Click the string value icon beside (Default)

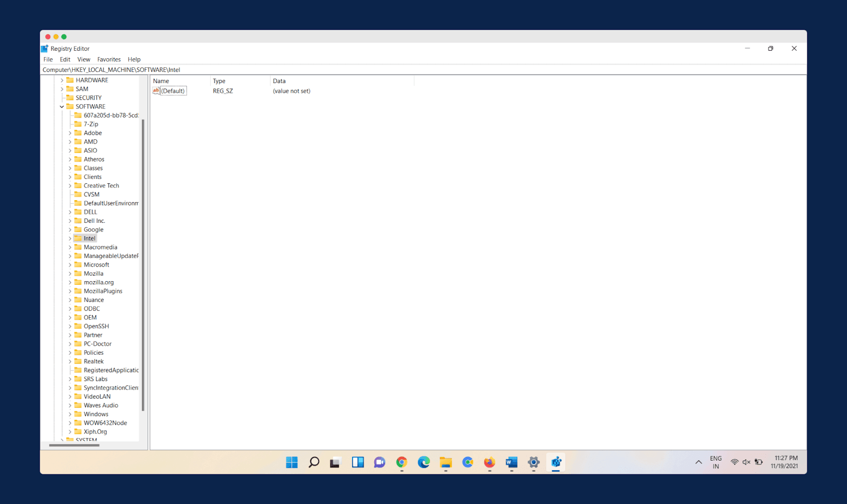156,91
